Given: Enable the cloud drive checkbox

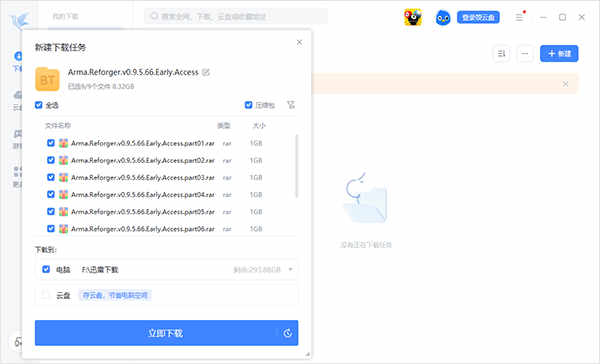Looking at the screenshot, I should tap(46, 295).
